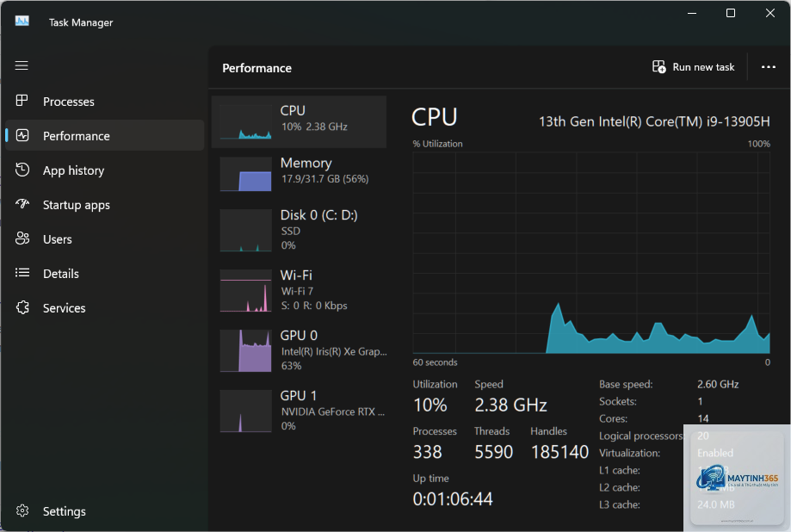791x532 pixels.
Task: Select the CPU mini graph thumbnail
Action: (245, 121)
